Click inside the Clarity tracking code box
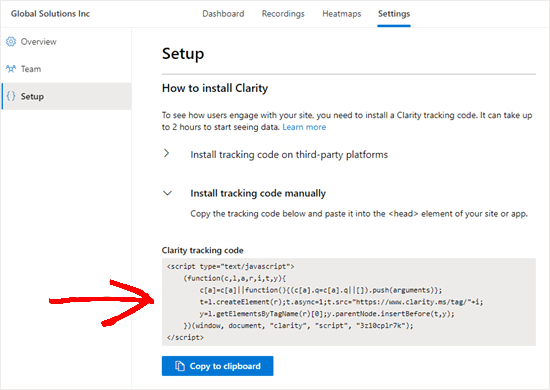Screen dimensions: 550x390 tap(349, 302)
